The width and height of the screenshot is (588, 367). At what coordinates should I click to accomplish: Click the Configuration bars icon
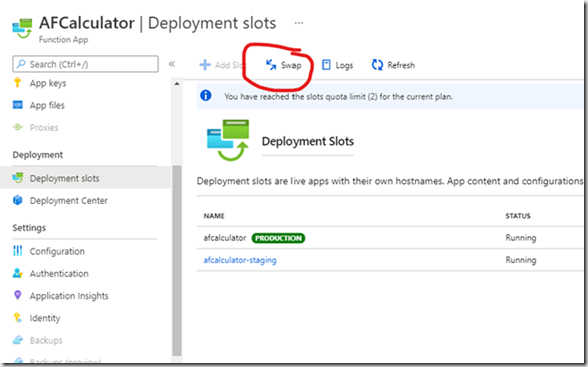(x=18, y=251)
